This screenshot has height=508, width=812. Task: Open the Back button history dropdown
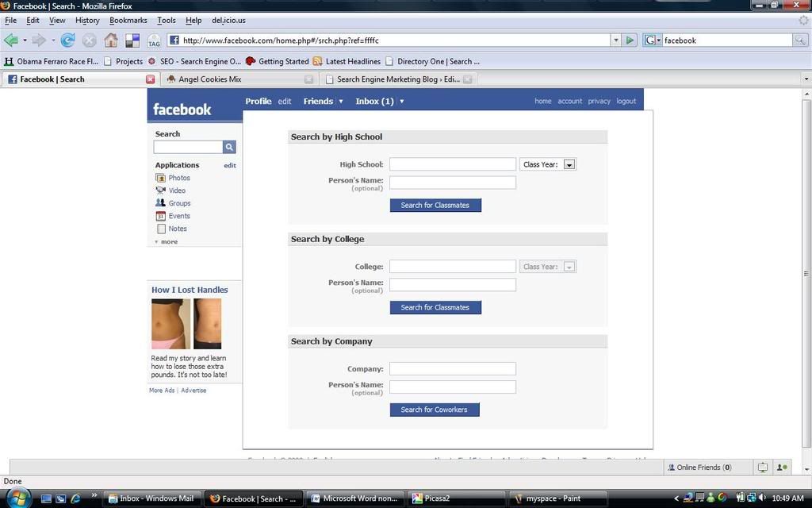25,40
